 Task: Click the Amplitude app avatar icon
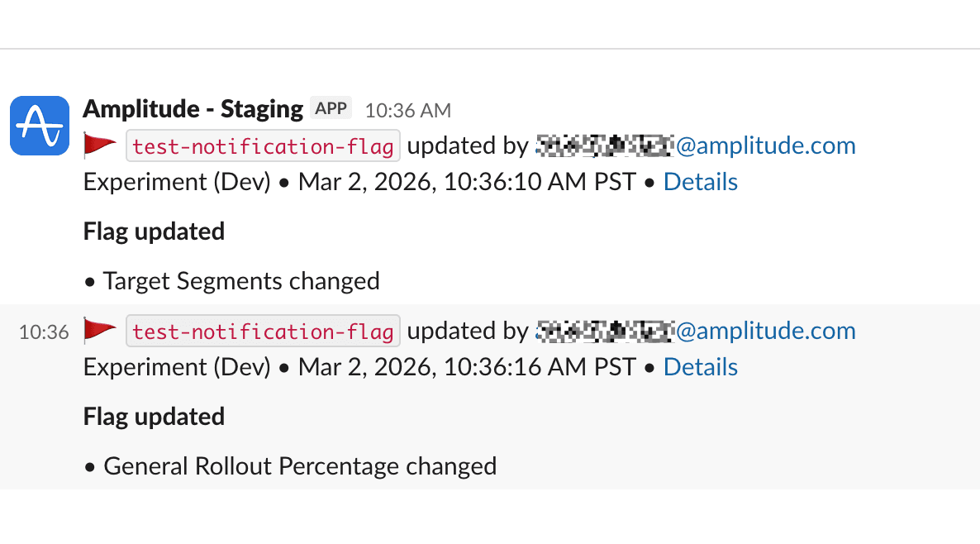(x=40, y=126)
